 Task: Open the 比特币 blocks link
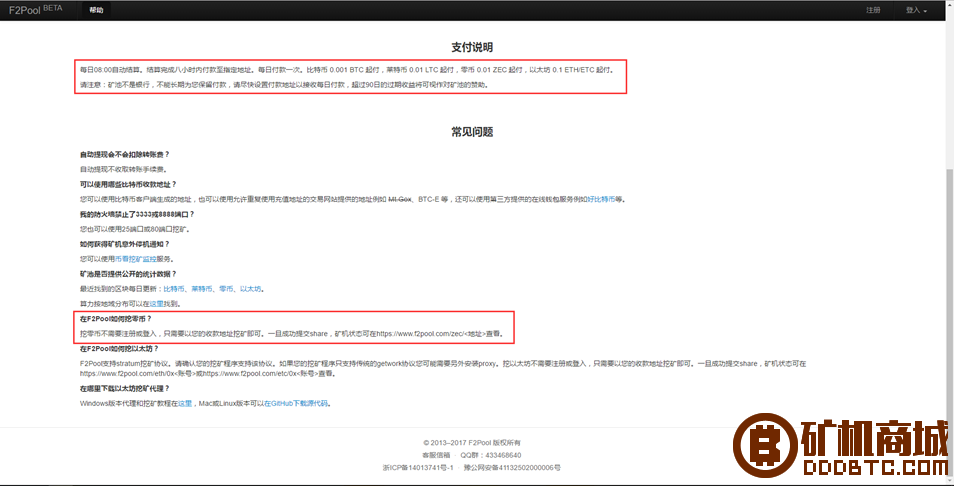pos(174,289)
